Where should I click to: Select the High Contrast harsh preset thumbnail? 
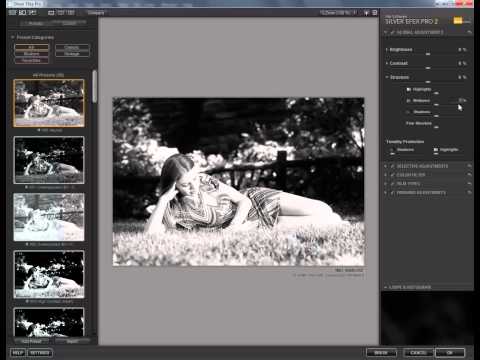click(x=49, y=274)
